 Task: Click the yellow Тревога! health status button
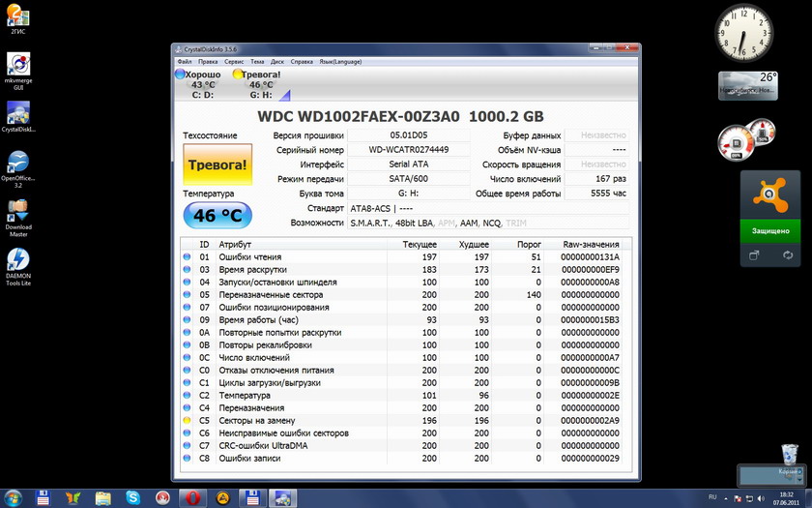(x=217, y=164)
